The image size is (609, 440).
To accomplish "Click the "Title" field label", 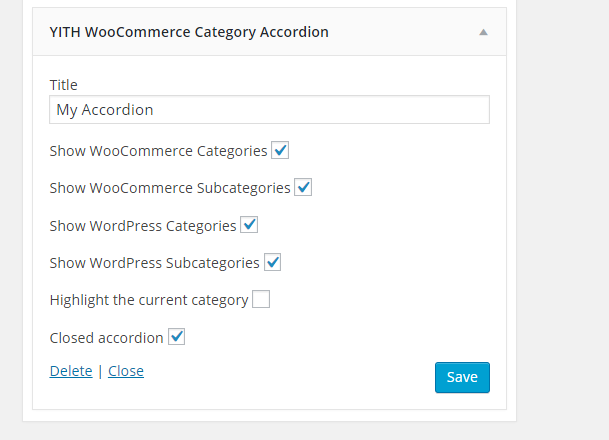I will tap(63, 85).
